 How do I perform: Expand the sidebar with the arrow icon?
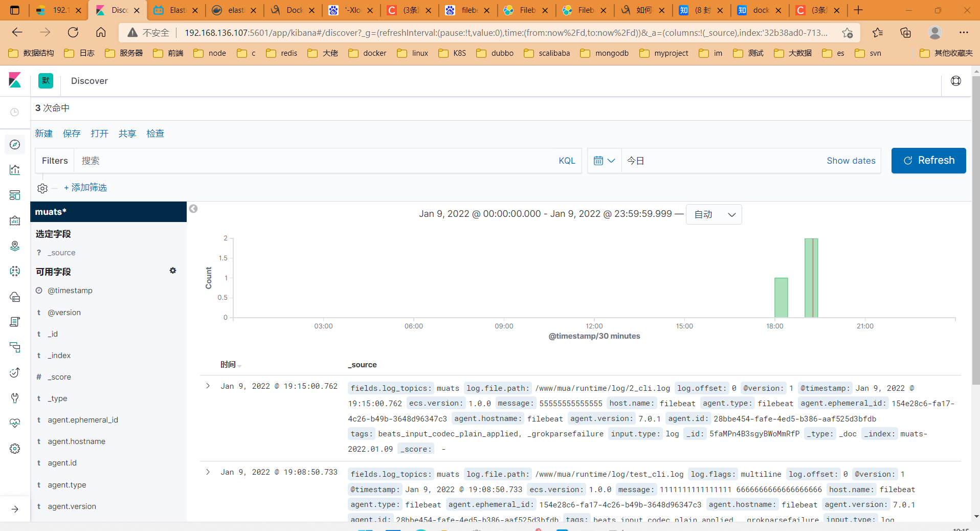pos(15,509)
